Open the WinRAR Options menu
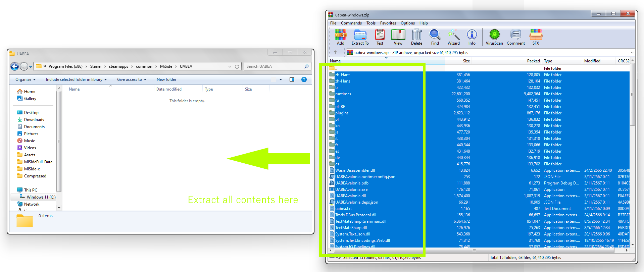Image resolution: width=644 pixels, height=272 pixels. tap(407, 23)
